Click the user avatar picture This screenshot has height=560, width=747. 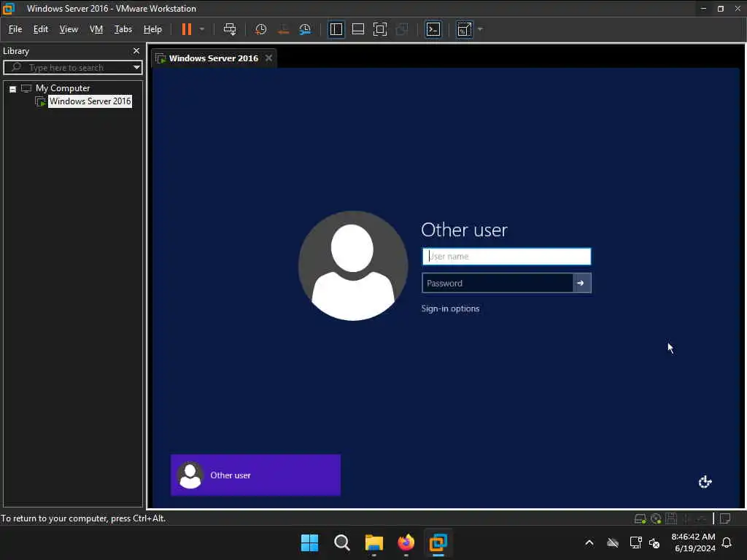[x=353, y=265]
